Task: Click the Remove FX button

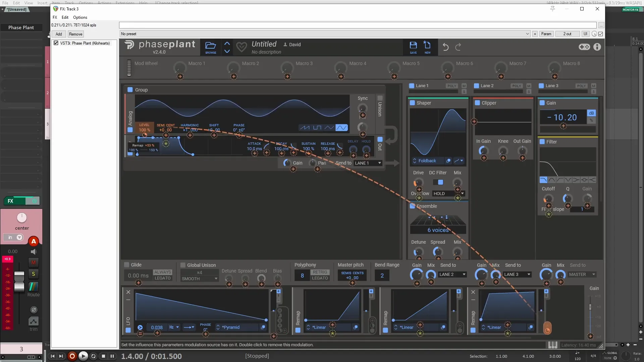Action: tap(75, 34)
